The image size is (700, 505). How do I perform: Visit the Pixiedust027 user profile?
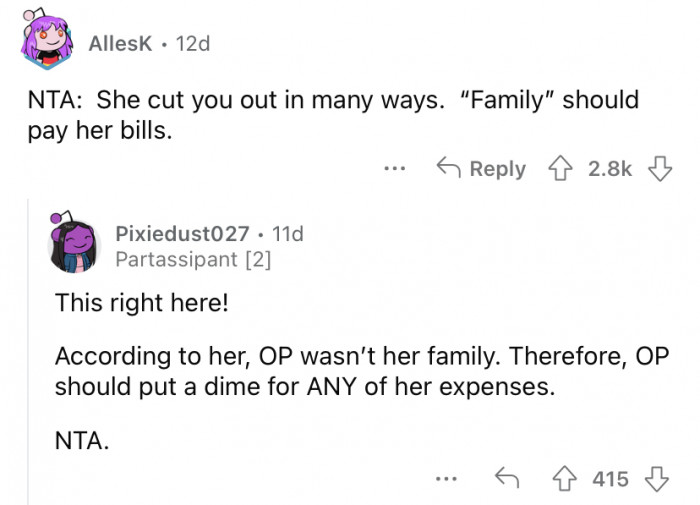click(x=181, y=234)
